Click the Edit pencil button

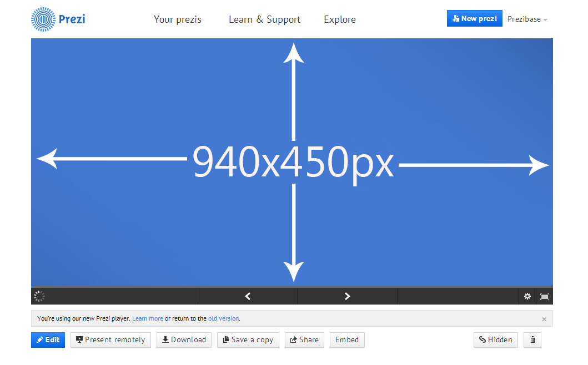pyautogui.click(x=48, y=339)
